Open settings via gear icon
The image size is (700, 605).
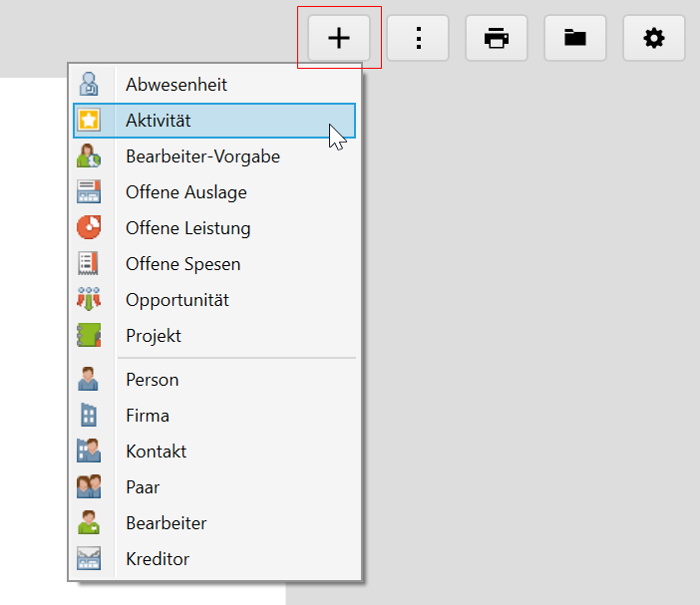654,39
